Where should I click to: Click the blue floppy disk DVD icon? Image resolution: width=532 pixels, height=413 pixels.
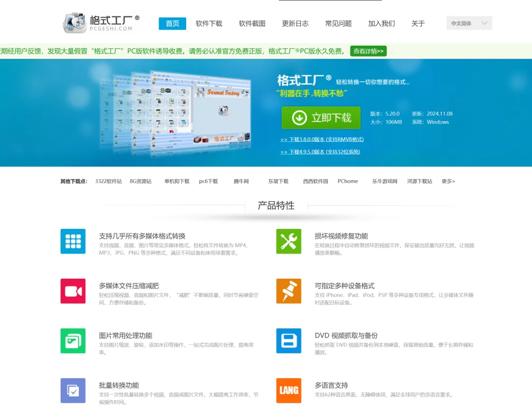click(x=288, y=341)
